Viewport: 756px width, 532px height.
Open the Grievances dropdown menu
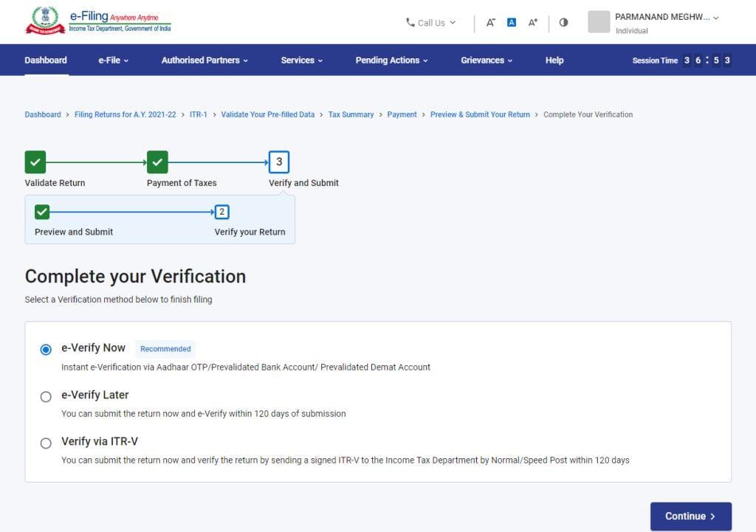point(487,61)
